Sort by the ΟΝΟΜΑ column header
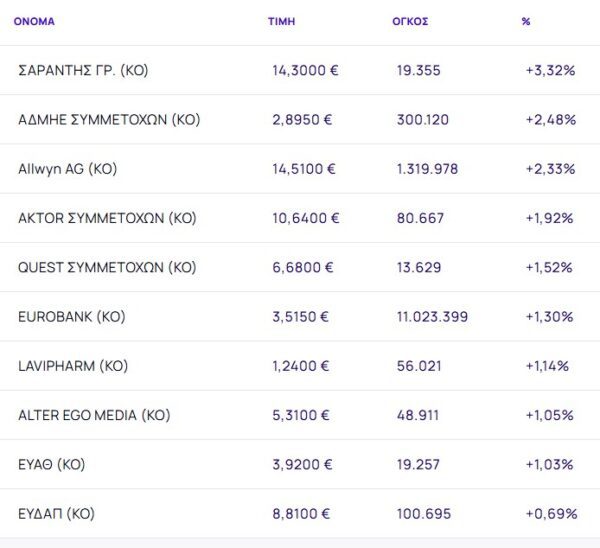The height and width of the screenshot is (548, 600). [x=34, y=21]
